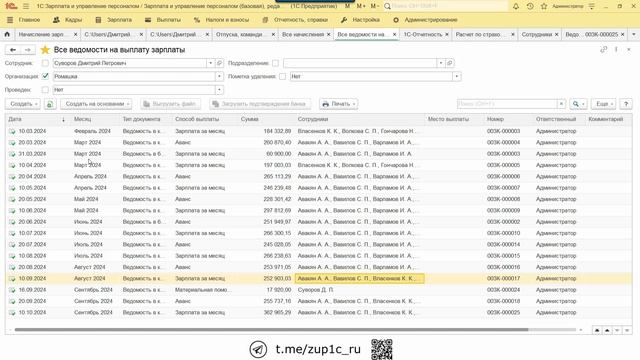Open favorites star in title bar

click(x=544, y=7)
